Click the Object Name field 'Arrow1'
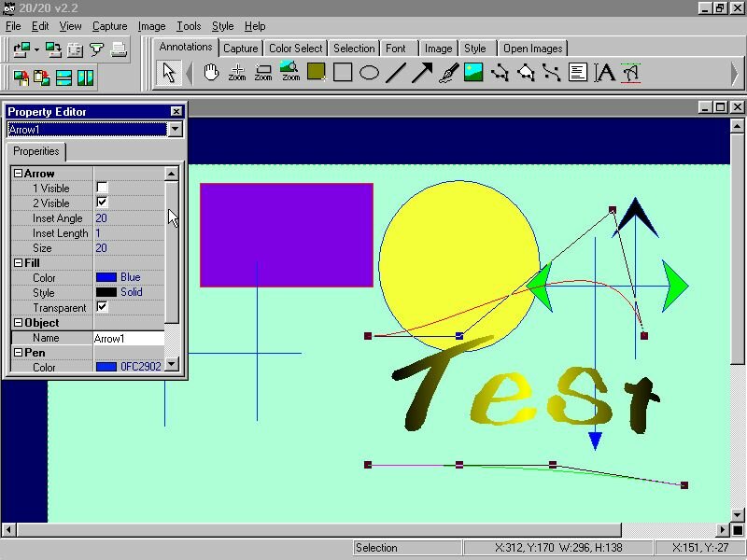Image resolution: width=747 pixels, height=560 pixels. pyautogui.click(x=128, y=338)
